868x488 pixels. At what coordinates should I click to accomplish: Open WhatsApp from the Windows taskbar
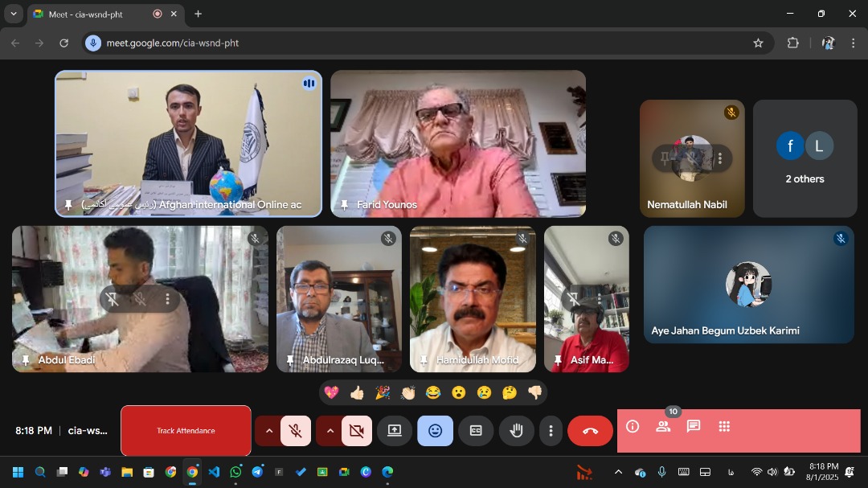coord(235,473)
